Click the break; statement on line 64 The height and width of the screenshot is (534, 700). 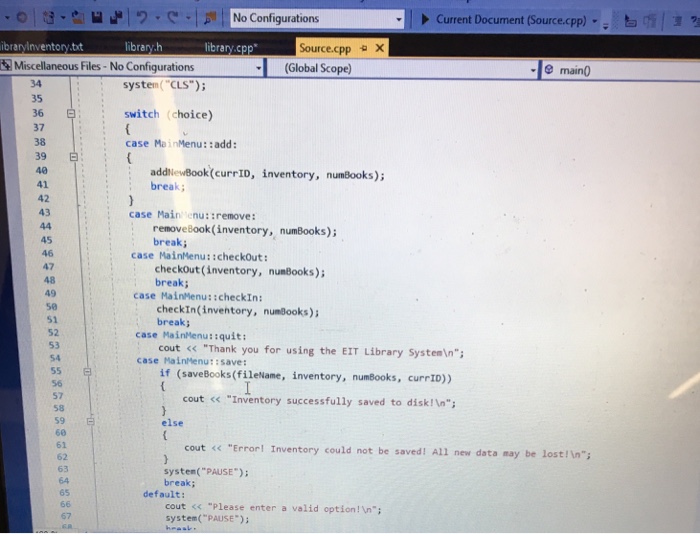[x=179, y=483]
